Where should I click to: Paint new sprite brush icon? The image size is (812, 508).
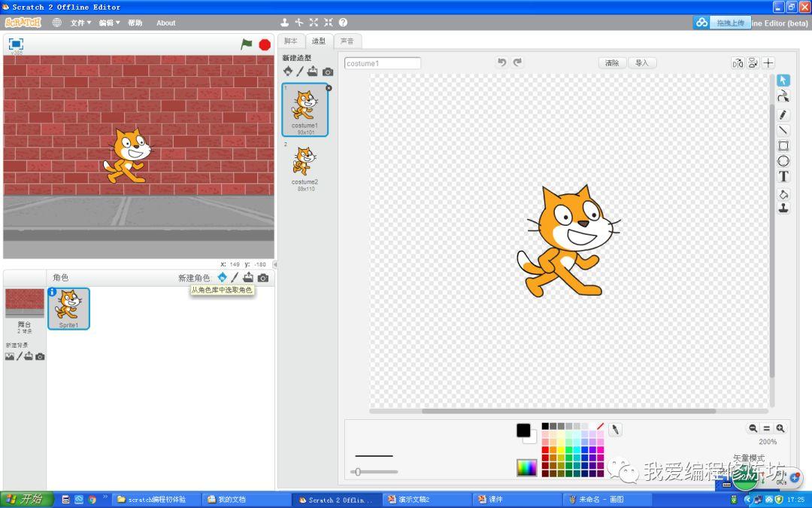[x=235, y=277]
